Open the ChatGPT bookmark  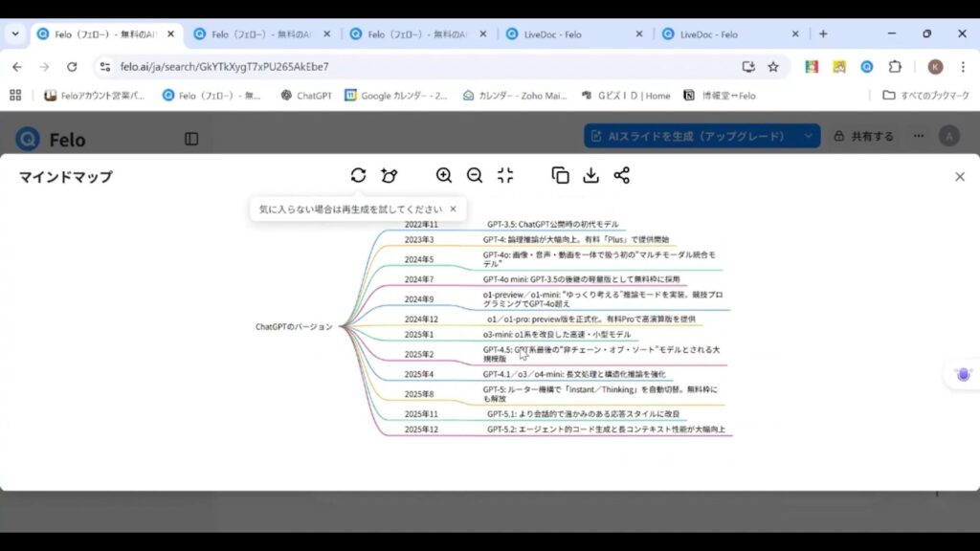(305, 96)
